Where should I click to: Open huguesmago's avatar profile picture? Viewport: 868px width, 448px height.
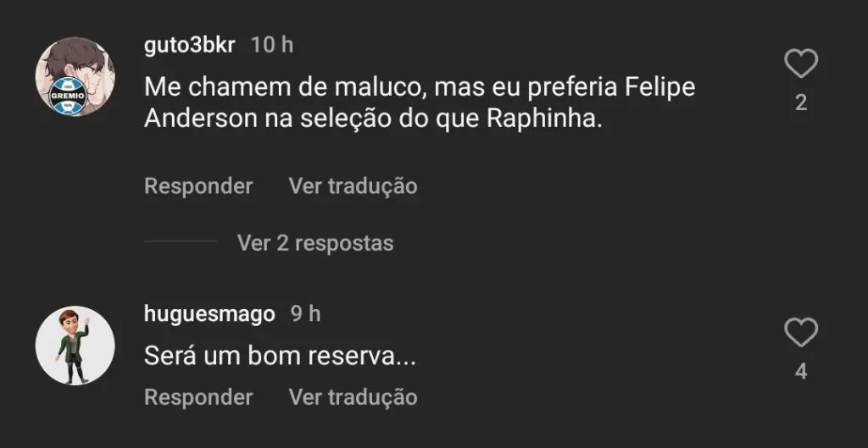click(x=75, y=345)
